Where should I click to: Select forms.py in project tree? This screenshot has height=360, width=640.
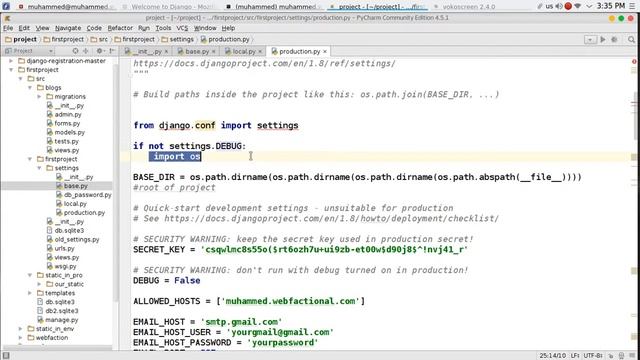click(x=63, y=124)
